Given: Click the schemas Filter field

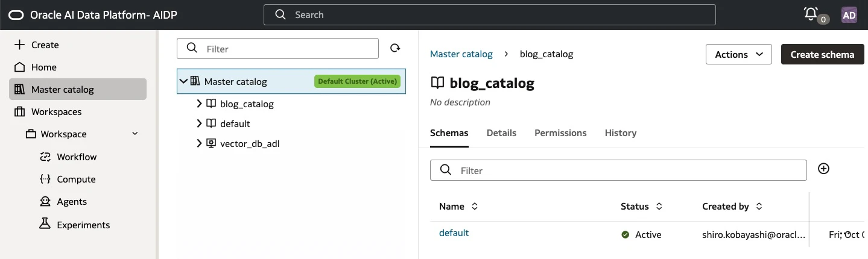Looking at the screenshot, I should [x=618, y=170].
